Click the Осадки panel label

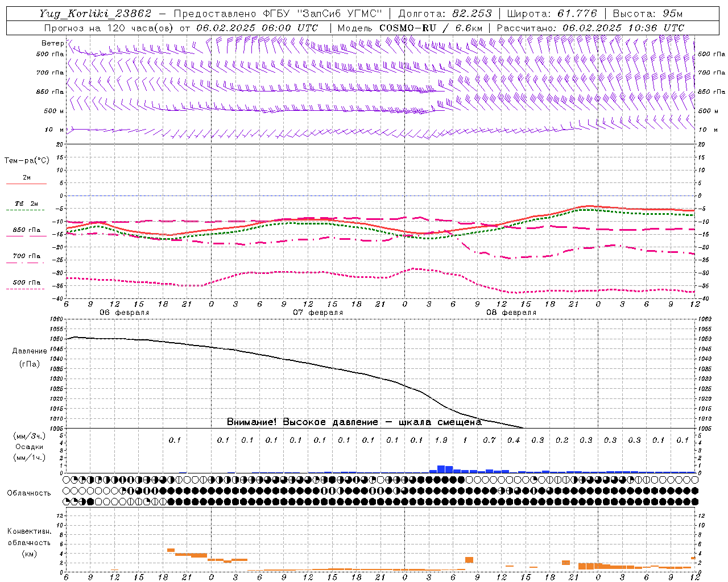click(29, 447)
